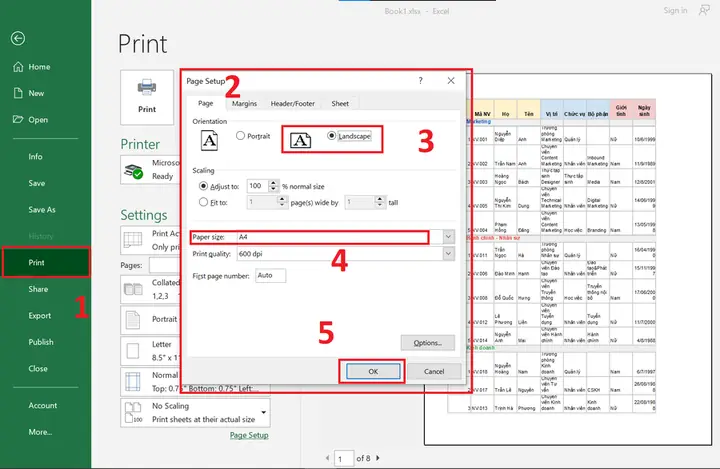Switch to the Sheet tab
Screen dimensions: 720x469
tap(340, 104)
